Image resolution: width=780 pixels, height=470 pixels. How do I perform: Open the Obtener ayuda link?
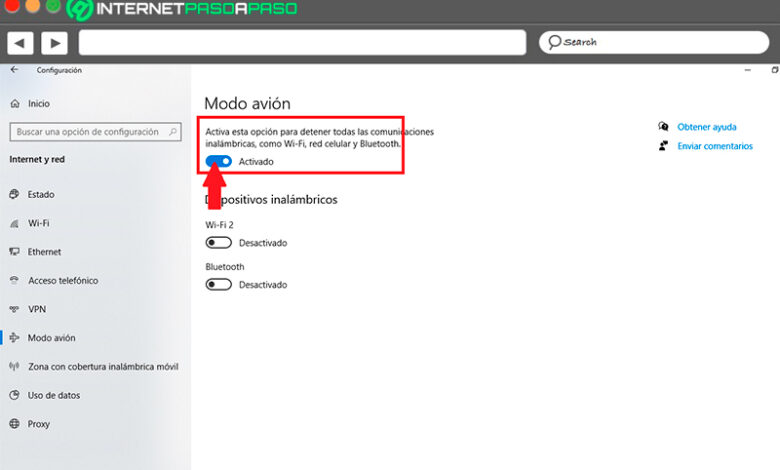point(706,127)
